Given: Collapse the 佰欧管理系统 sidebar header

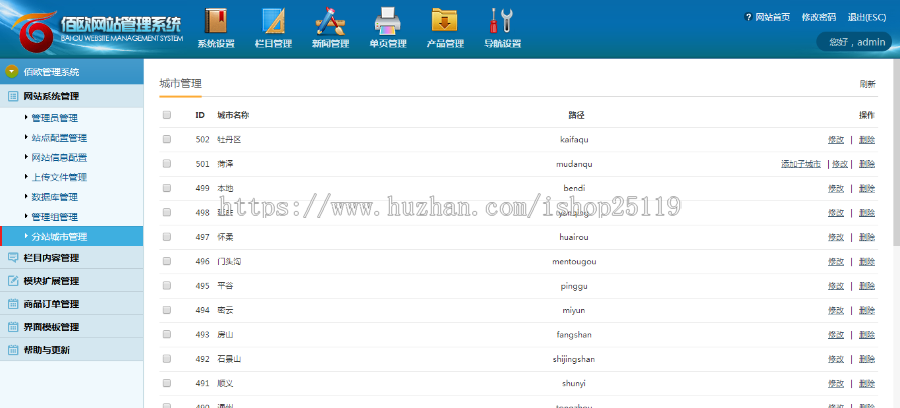Looking at the screenshot, I should click(72, 72).
